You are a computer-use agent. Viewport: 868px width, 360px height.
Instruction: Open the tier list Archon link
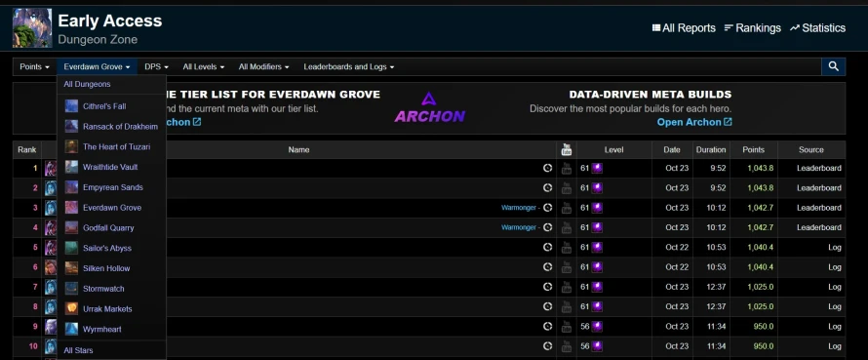click(184, 122)
